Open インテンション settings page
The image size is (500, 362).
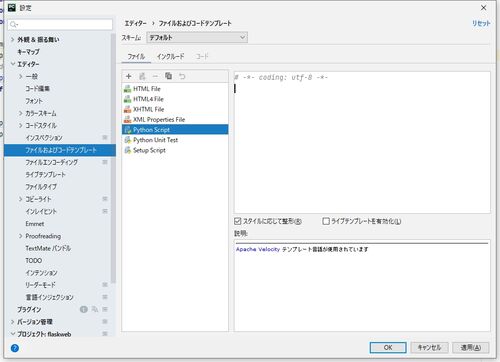41,273
